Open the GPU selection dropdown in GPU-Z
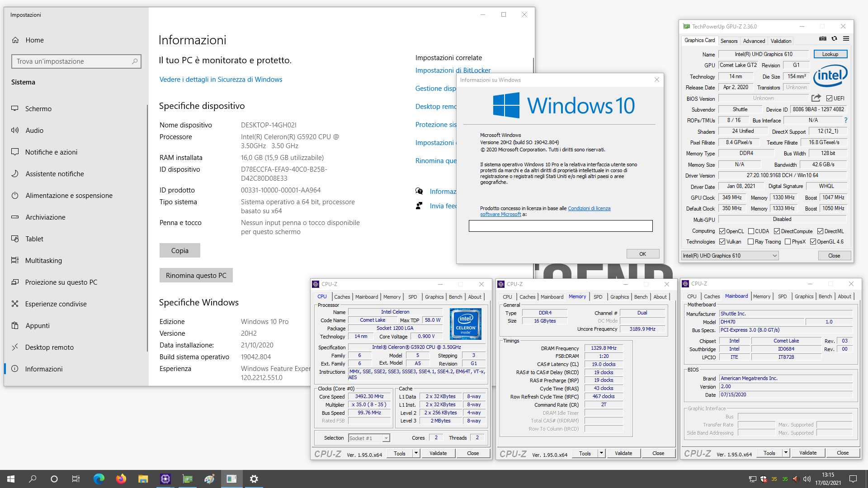The width and height of the screenshot is (868, 488). tap(730, 256)
